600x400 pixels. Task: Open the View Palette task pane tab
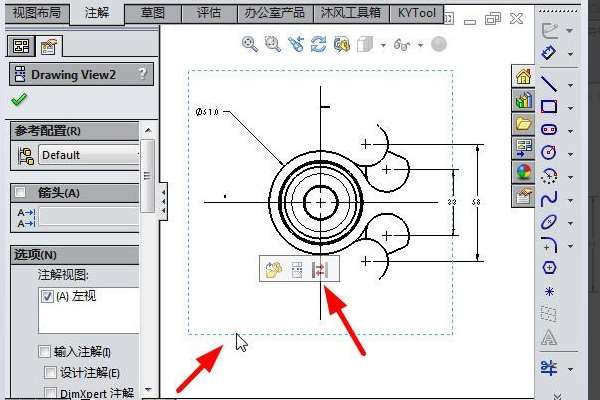click(523, 148)
